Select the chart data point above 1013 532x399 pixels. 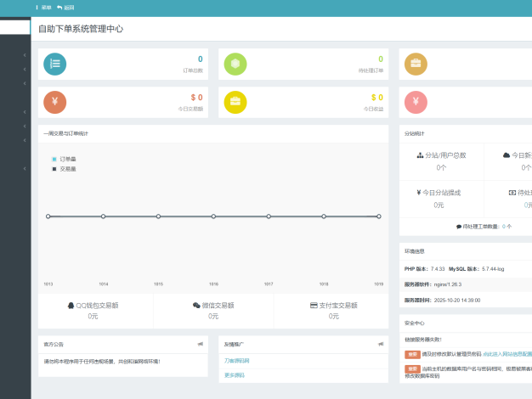48,216
